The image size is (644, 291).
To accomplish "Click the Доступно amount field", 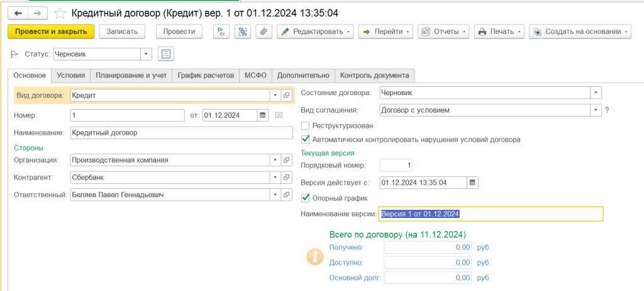I will (x=428, y=263).
